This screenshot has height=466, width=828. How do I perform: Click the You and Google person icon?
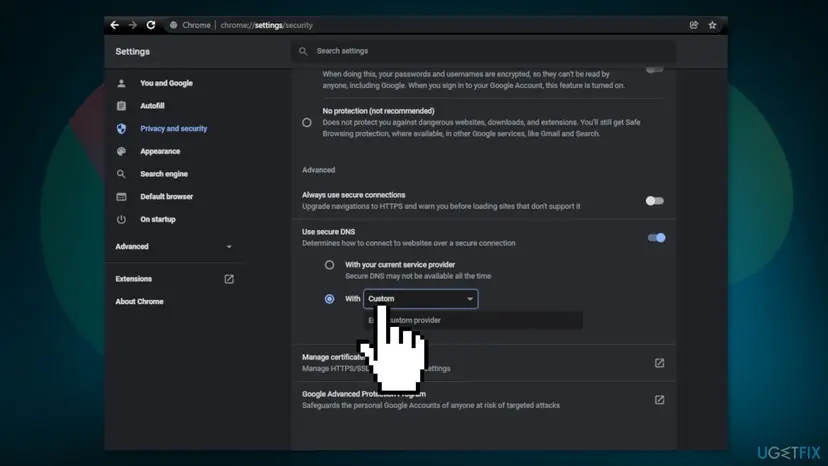(x=121, y=83)
